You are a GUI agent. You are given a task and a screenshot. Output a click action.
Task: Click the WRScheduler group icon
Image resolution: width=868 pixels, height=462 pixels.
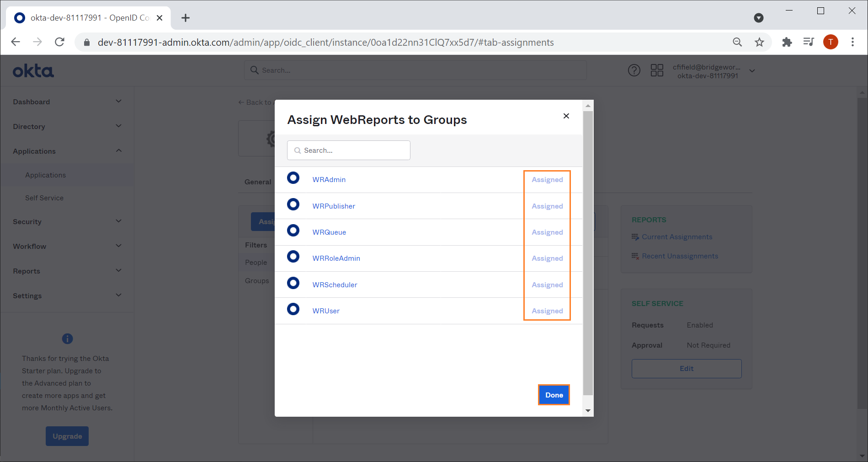pos(293,283)
